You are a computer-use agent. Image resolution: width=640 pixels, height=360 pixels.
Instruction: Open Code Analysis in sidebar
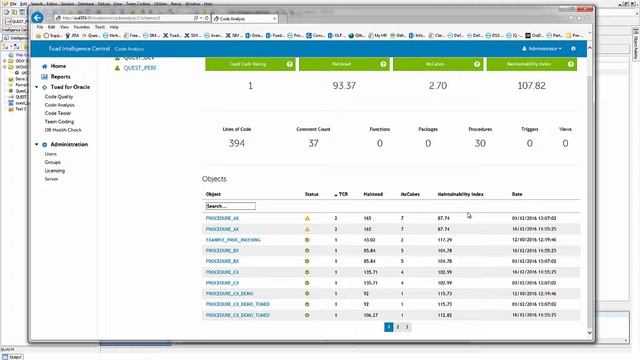click(x=60, y=105)
